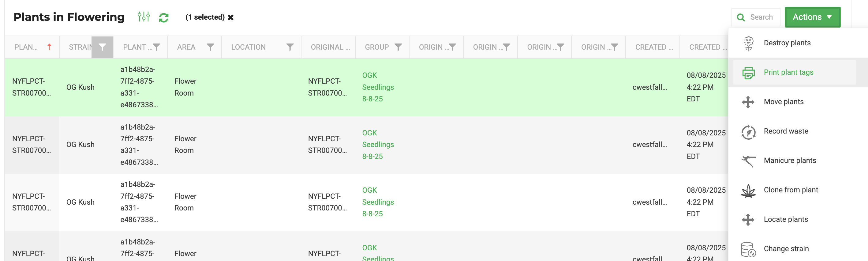868x261 pixels.
Task: Choose Destroy plants flower icon
Action: (748, 43)
